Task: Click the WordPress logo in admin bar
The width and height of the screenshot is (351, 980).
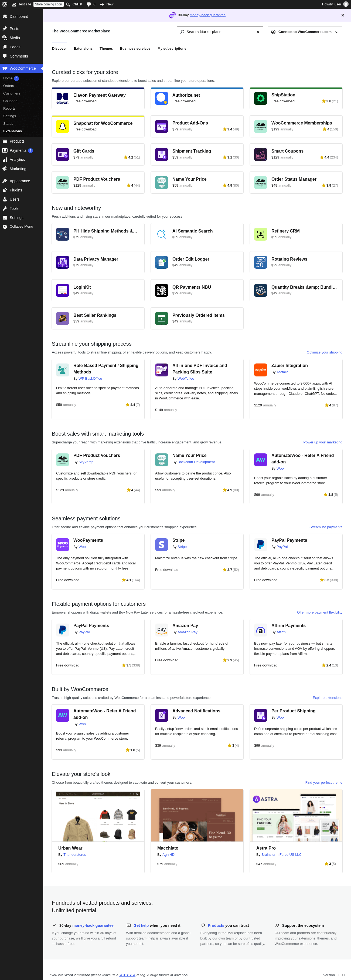Action: (5, 4)
